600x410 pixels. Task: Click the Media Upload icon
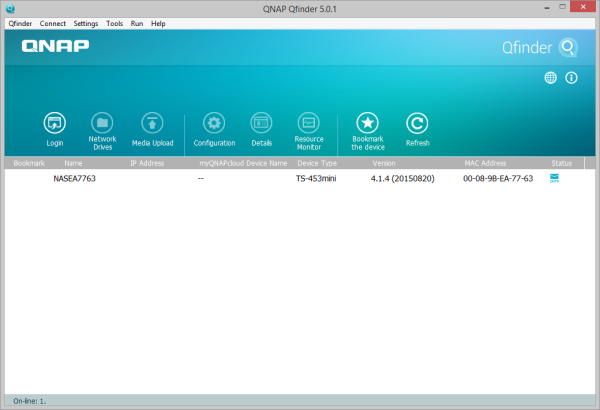(152, 123)
